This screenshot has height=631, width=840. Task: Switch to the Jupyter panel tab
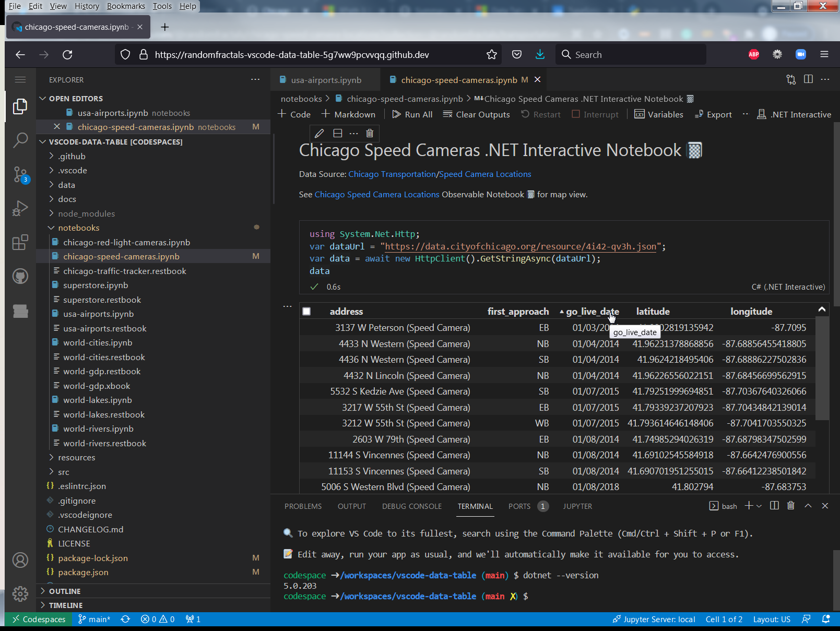point(577,506)
